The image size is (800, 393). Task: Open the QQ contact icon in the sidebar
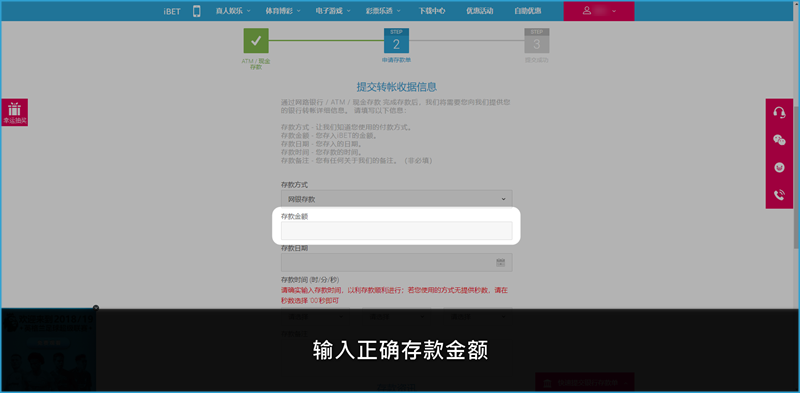(x=779, y=167)
